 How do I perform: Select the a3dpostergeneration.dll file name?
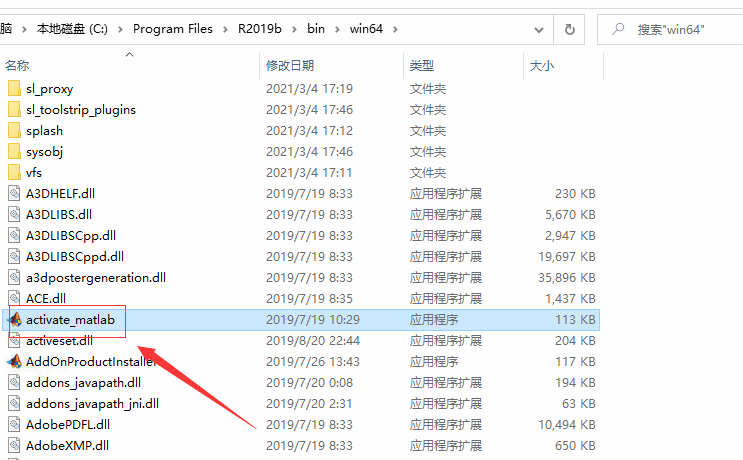(96, 278)
